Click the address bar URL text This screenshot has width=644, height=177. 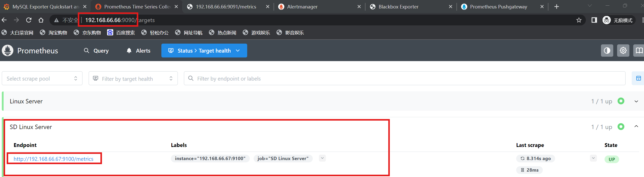coord(120,20)
